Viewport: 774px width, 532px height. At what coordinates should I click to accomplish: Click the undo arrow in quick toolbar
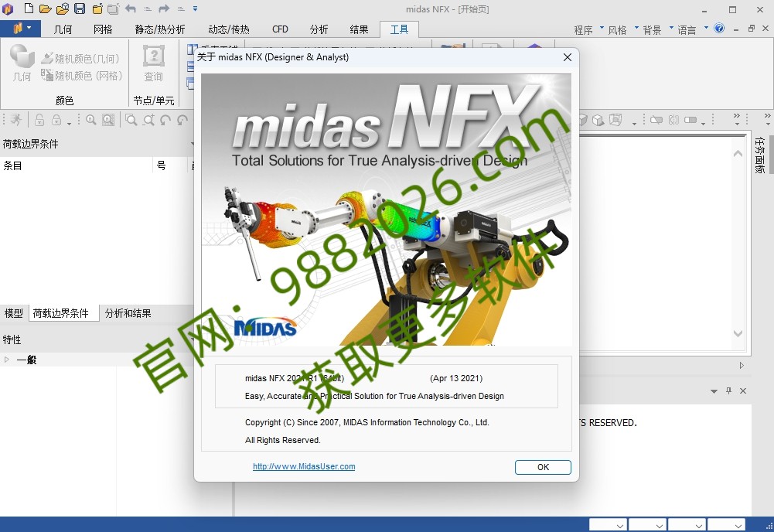[131, 9]
